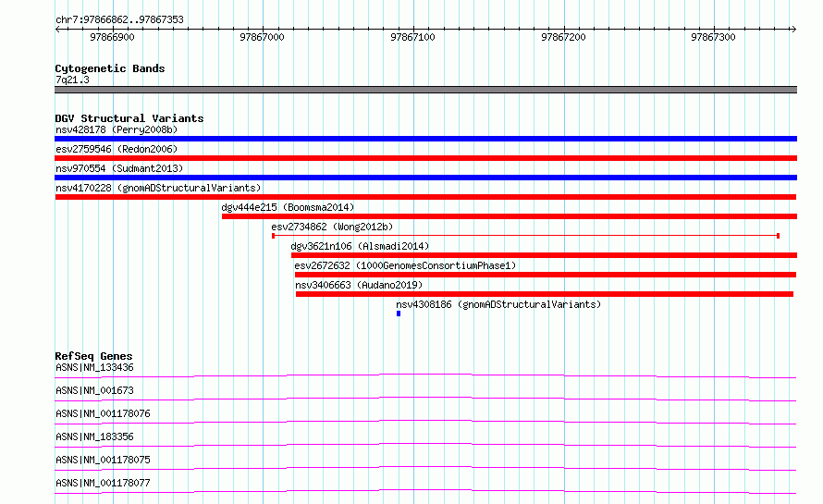Image resolution: width=823 pixels, height=504 pixels.
Task: Select the blue nsv428178 variant bar
Action: (425, 139)
